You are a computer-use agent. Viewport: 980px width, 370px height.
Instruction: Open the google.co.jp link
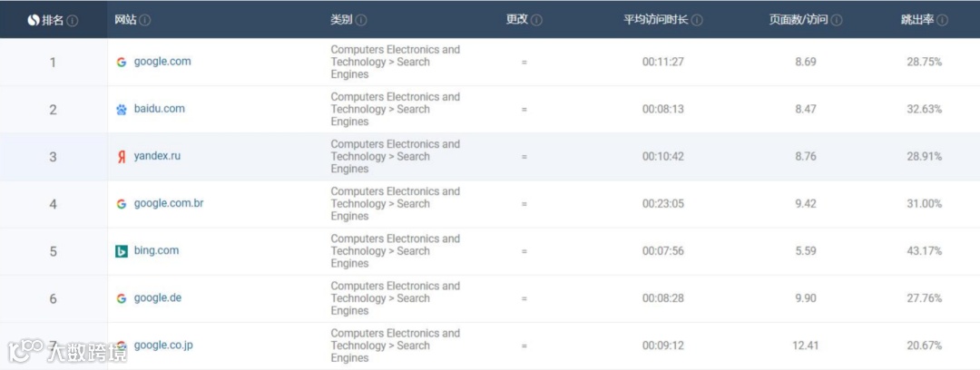(x=163, y=345)
